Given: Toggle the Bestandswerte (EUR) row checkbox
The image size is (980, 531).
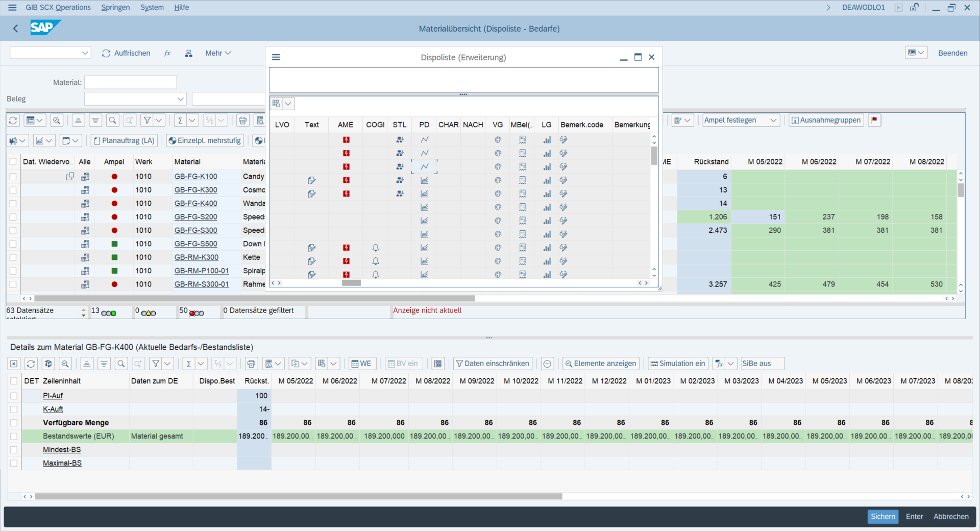Looking at the screenshot, I should click(14, 436).
